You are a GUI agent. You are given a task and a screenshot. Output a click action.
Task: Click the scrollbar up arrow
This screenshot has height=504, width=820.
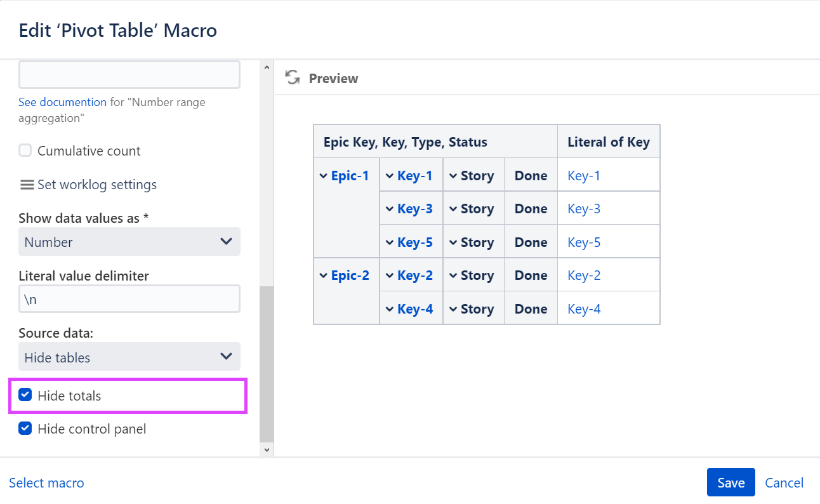click(x=266, y=66)
